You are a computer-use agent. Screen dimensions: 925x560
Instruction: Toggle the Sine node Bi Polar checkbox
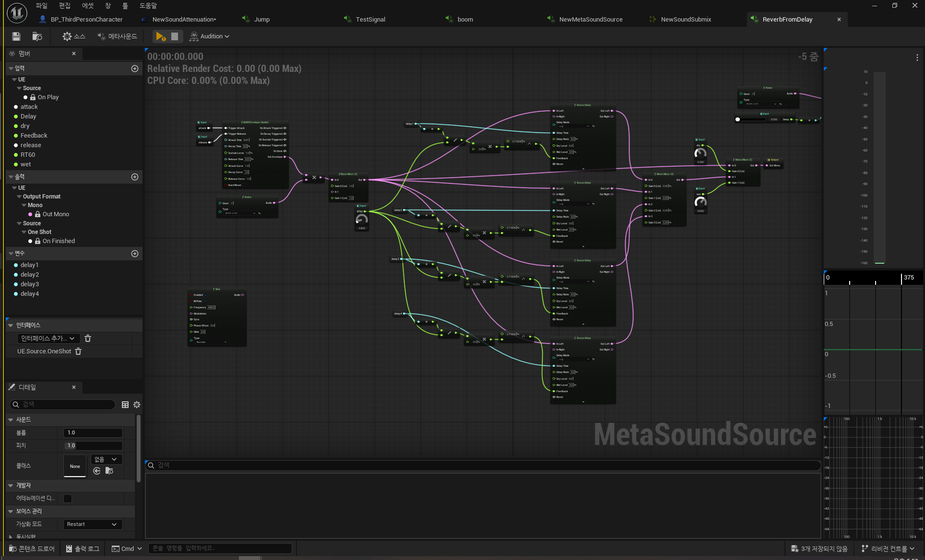click(205, 301)
